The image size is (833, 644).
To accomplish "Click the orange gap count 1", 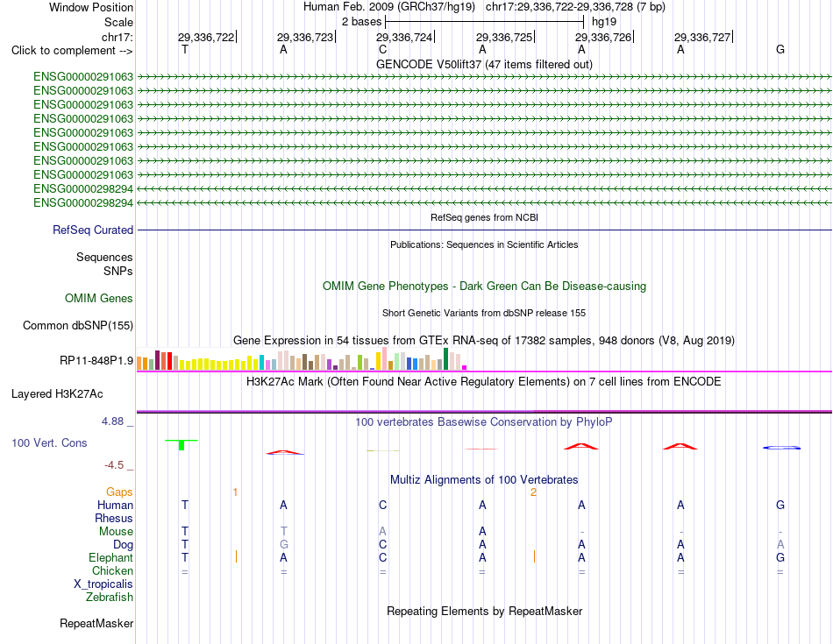I will (235, 492).
